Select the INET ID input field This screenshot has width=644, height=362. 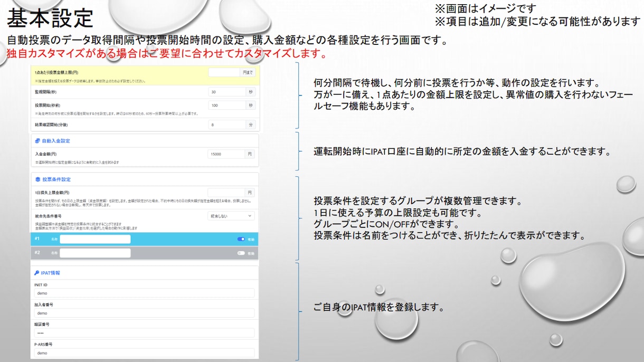(144, 293)
